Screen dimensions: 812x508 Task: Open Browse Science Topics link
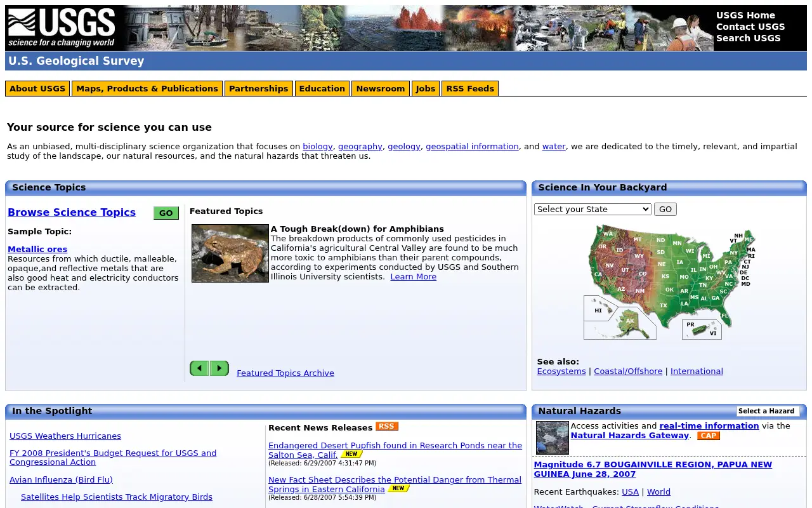pyautogui.click(x=72, y=212)
